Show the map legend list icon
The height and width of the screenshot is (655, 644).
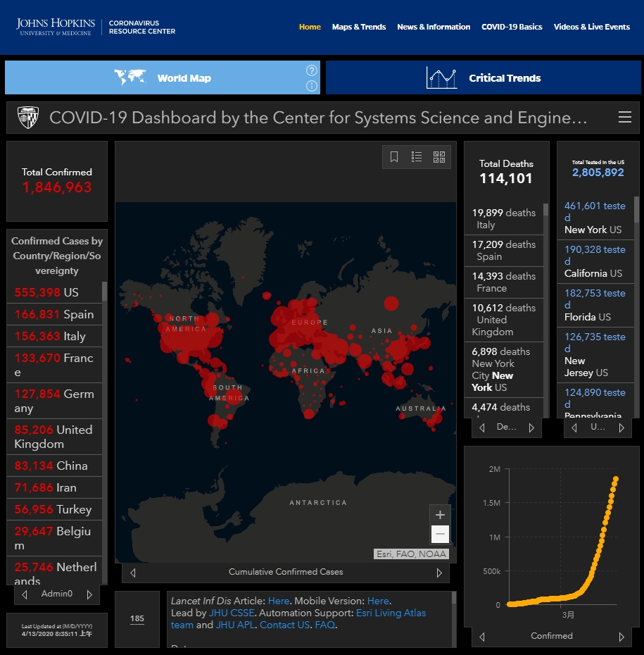417,157
